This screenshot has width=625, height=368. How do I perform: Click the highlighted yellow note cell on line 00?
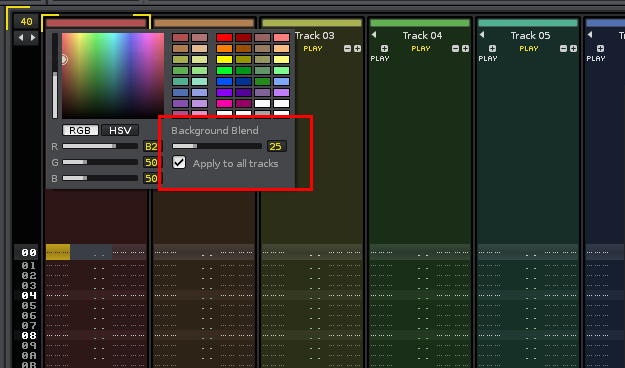tap(58, 252)
